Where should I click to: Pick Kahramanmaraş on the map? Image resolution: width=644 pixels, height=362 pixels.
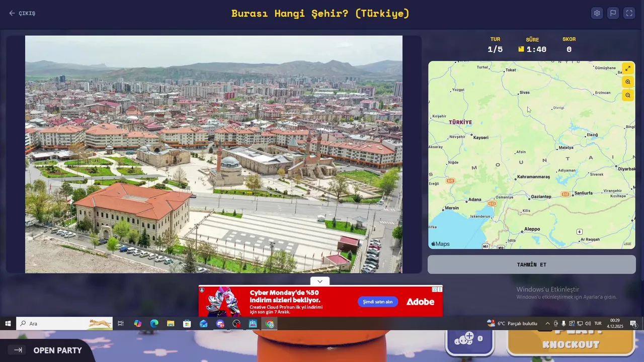click(532, 177)
